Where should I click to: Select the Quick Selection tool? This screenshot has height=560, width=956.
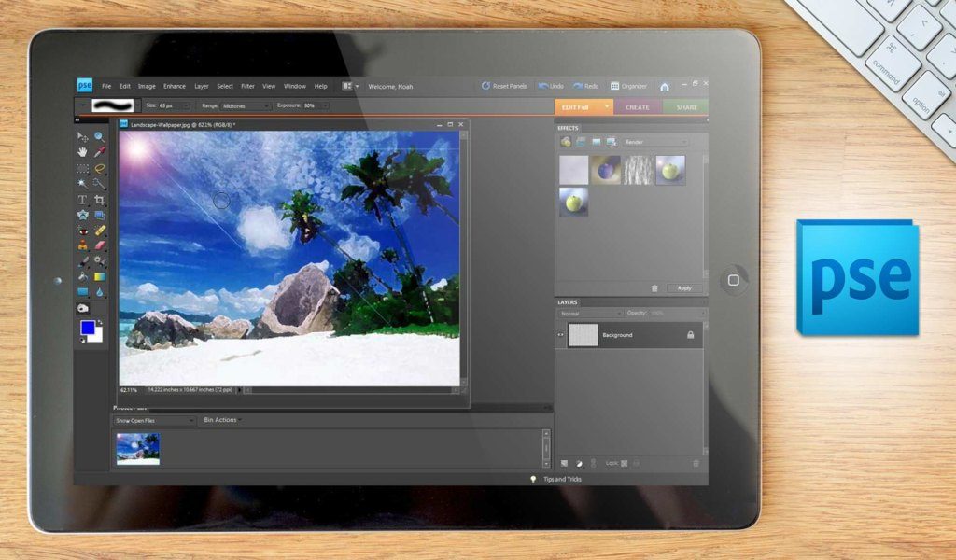point(99,184)
